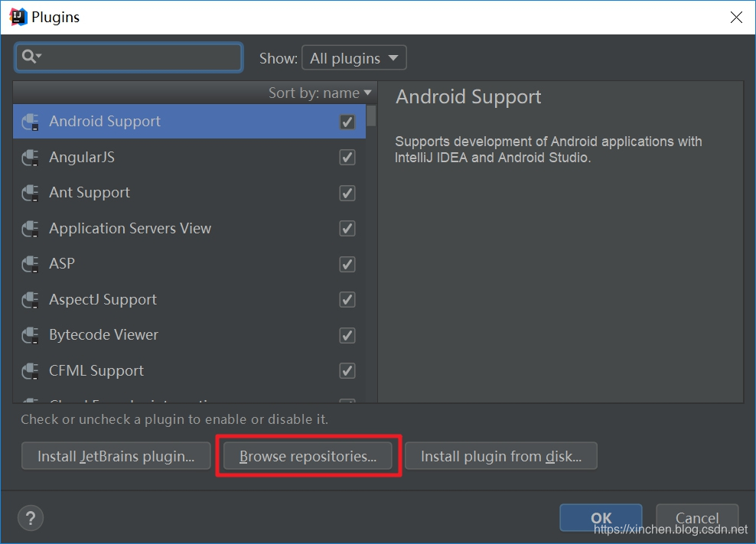Viewport: 756px width, 544px height.
Task: Click the Cancel button
Action: (697, 518)
